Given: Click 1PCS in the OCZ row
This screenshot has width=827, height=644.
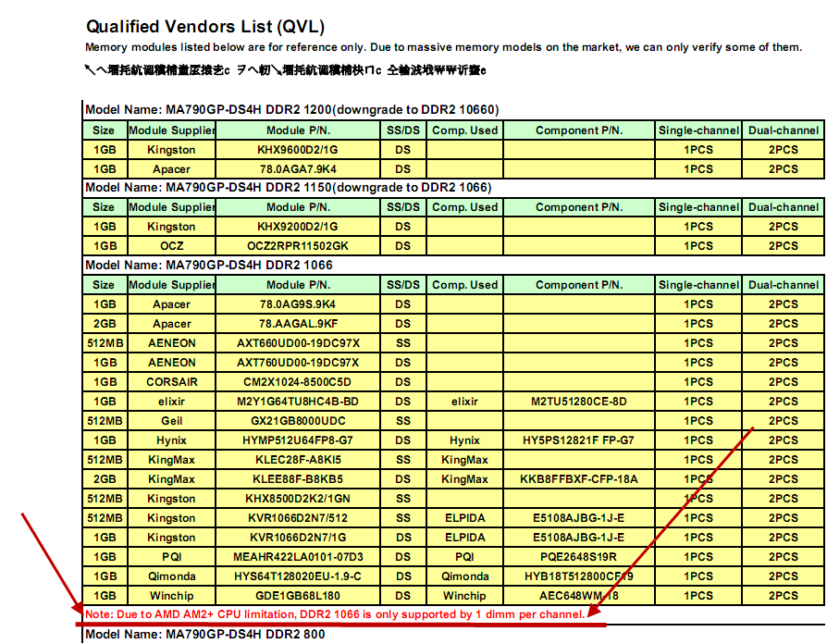Looking at the screenshot, I should point(697,246).
